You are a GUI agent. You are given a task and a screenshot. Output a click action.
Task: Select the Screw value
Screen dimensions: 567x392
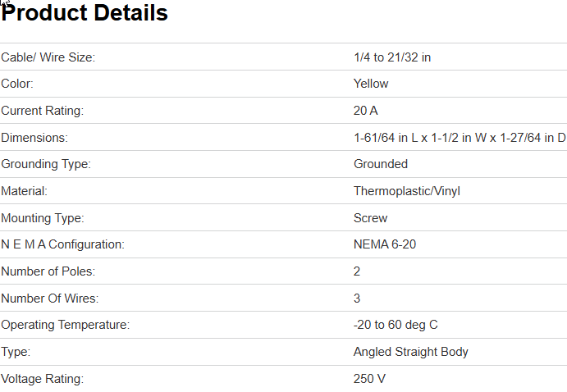click(x=371, y=218)
